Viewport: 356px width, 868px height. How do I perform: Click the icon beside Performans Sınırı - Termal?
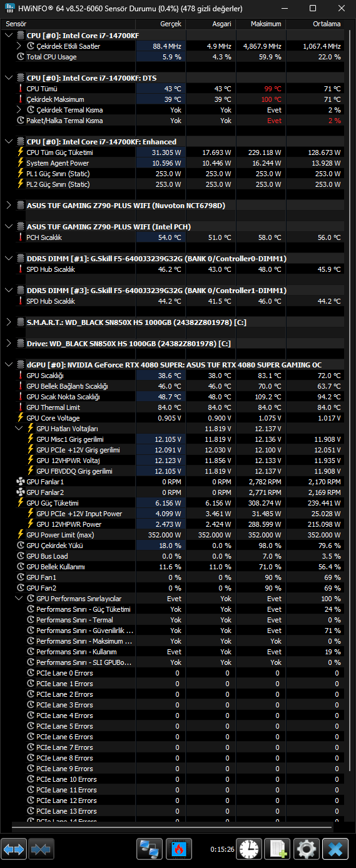[31, 620]
